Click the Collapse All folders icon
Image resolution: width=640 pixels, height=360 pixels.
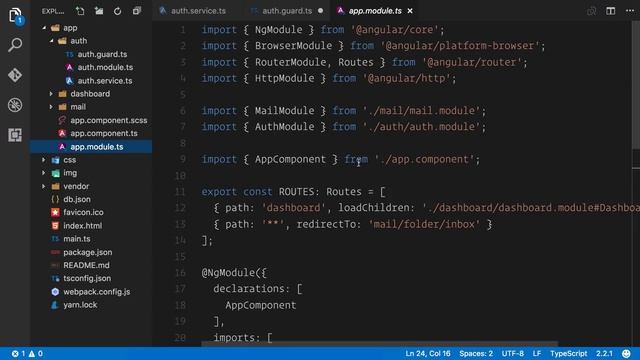point(137,11)
